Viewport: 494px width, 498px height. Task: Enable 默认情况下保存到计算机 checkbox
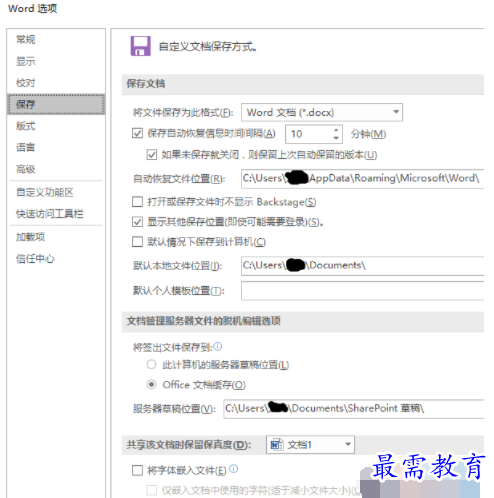(x=137, y=242)
